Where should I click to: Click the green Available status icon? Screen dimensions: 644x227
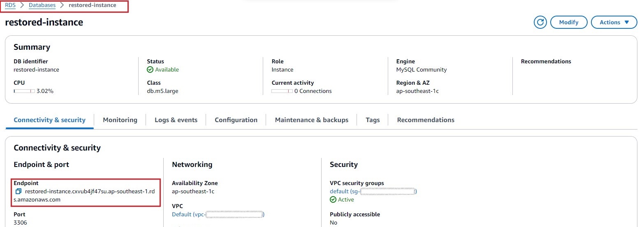pyautogui.click(x=150, y=70)
